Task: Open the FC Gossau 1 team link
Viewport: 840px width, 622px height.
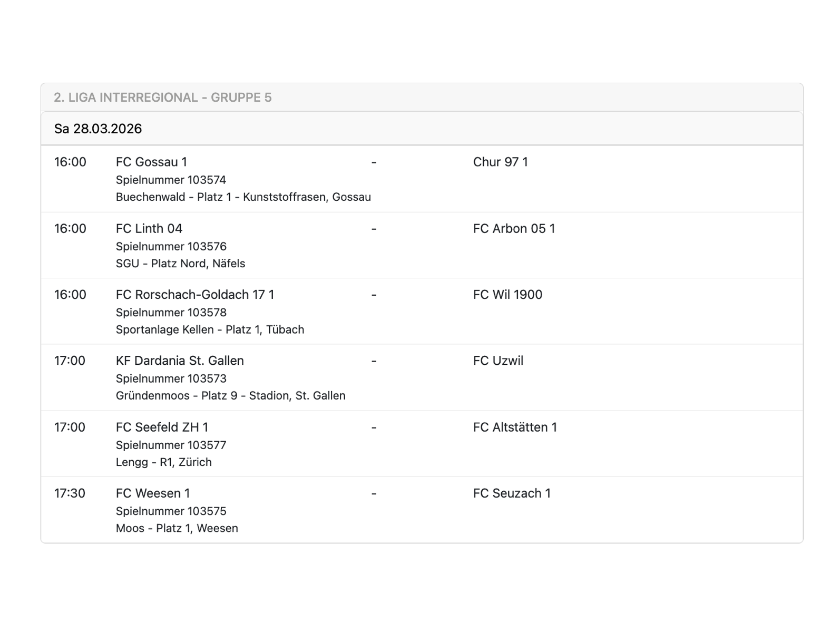Action: click(151, 162)
